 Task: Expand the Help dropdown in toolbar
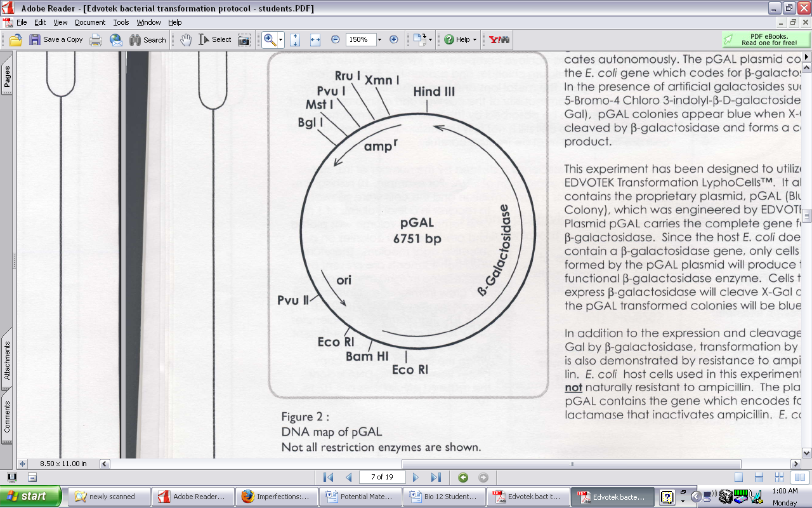pos(475,39)
